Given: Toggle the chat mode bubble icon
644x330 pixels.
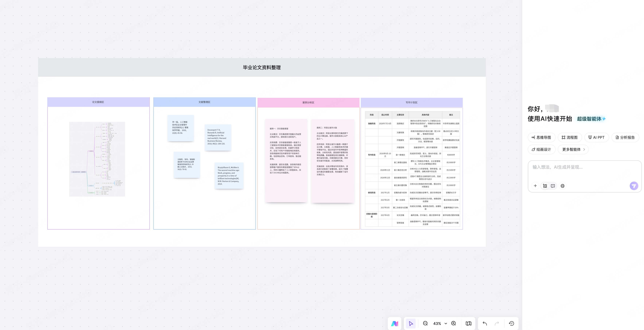Looking at the screenshot, I should pos(553,186).
